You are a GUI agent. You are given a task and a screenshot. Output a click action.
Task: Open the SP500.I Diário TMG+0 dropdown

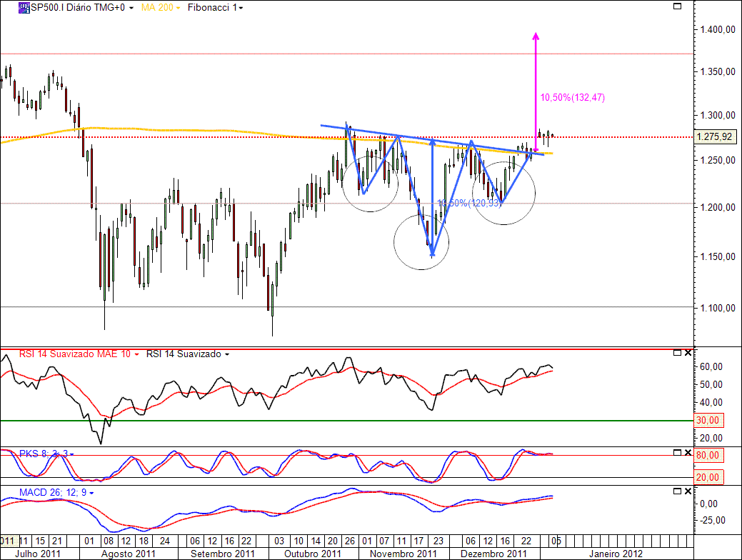pyautogui.click(x=131, y=8)
